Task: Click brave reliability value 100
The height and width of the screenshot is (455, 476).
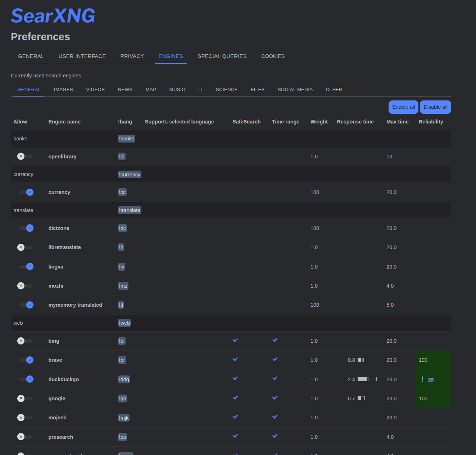Action: [423, 360]
